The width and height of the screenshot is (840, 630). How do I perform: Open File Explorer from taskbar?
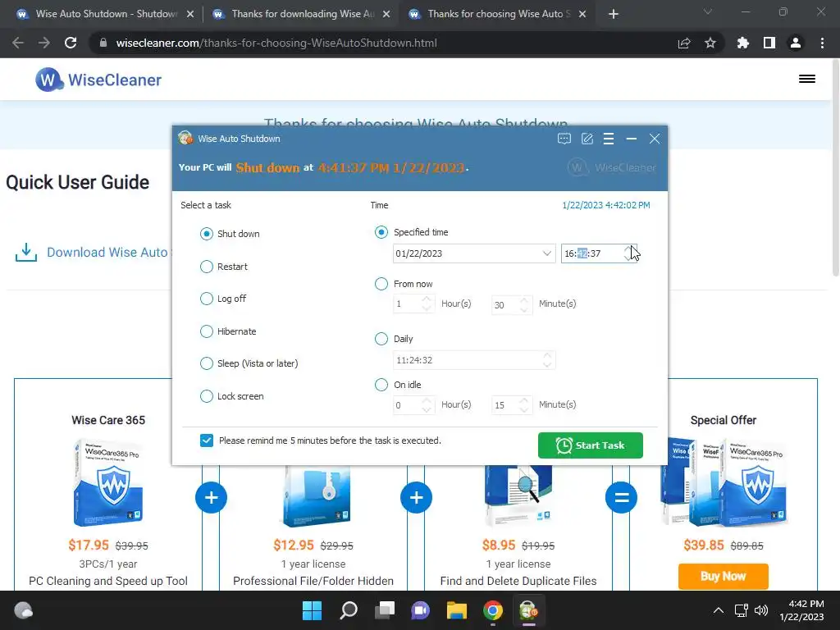pos(457,610)
